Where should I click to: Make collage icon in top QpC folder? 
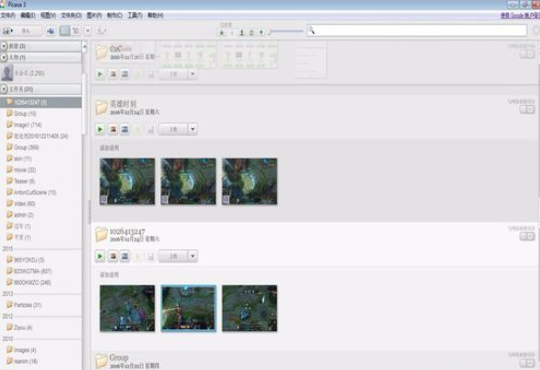[x=113, y=74]
